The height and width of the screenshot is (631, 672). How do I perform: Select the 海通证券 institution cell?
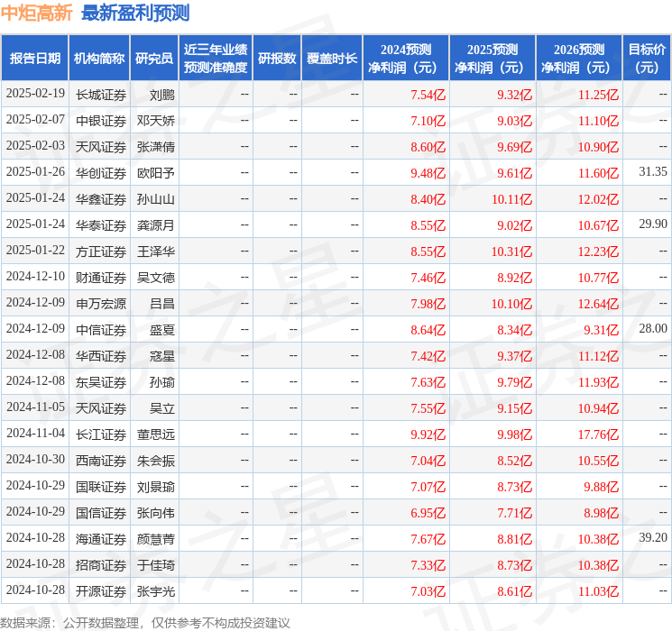coord(101,539)
